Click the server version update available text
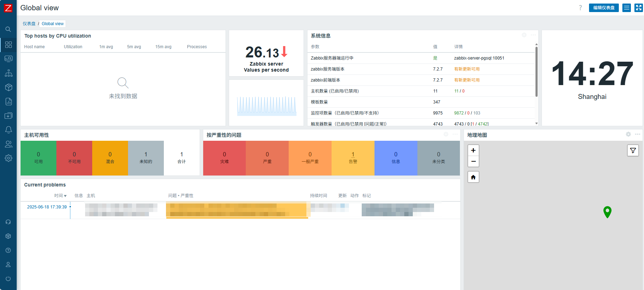 (467, 69)
